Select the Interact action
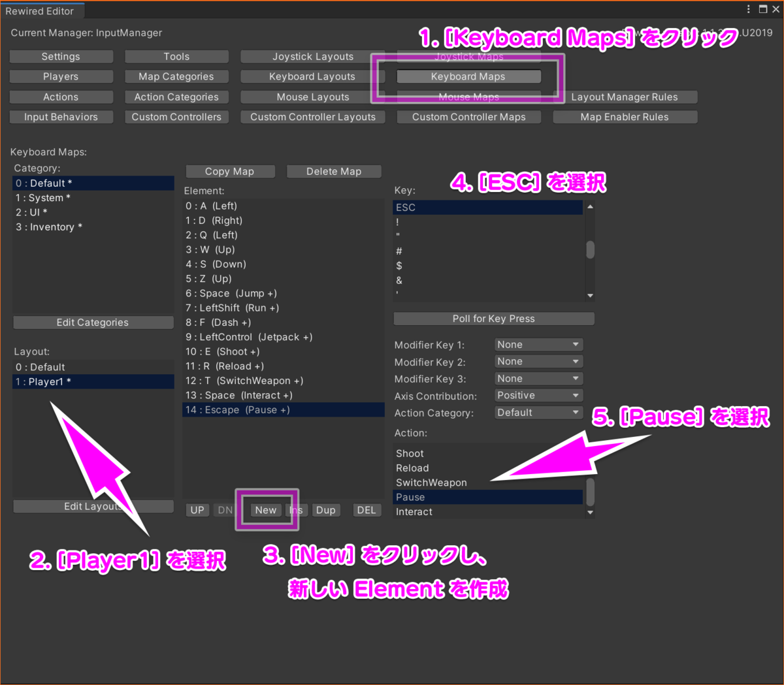 (x=487, y=512)
